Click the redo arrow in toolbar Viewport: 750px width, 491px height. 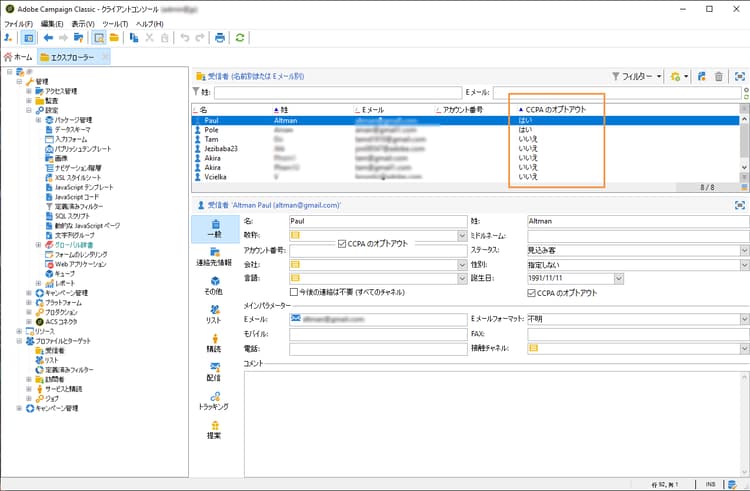coord(200,38)
